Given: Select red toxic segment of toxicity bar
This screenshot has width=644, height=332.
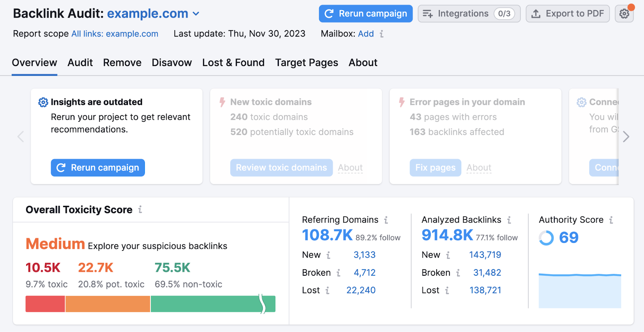Looking at the screenshot, I should coord(45,304).
